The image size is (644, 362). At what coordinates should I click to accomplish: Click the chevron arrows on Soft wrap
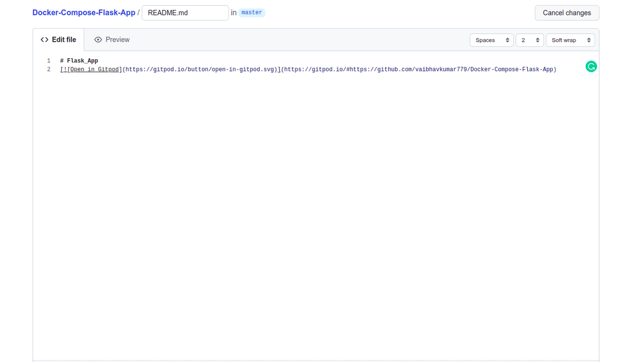click(x=589, y=40)
